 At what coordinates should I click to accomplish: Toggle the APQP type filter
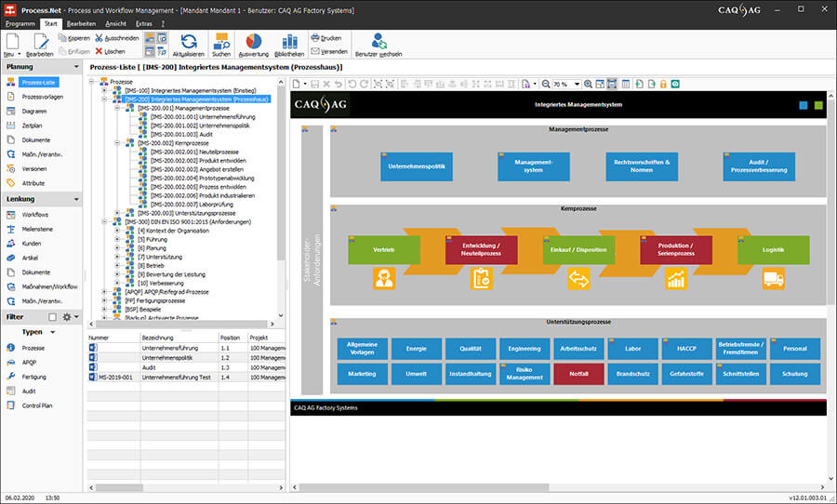tap(30, 363)
